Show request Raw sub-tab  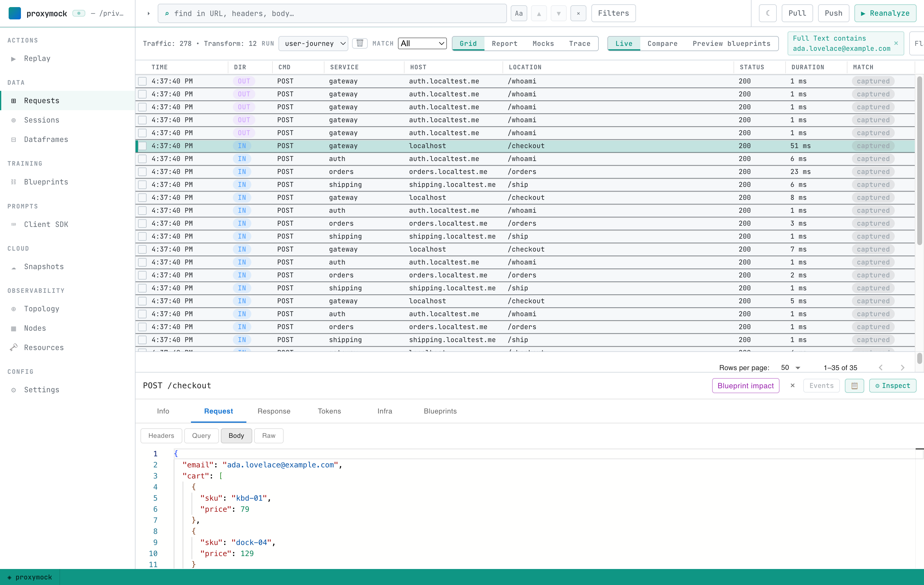point(269,435)
